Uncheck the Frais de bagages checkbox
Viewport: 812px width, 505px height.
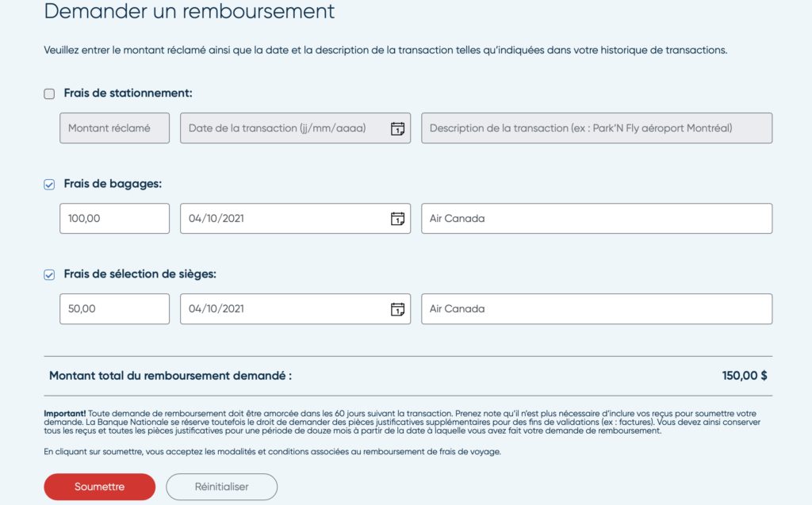coord(49,184)
